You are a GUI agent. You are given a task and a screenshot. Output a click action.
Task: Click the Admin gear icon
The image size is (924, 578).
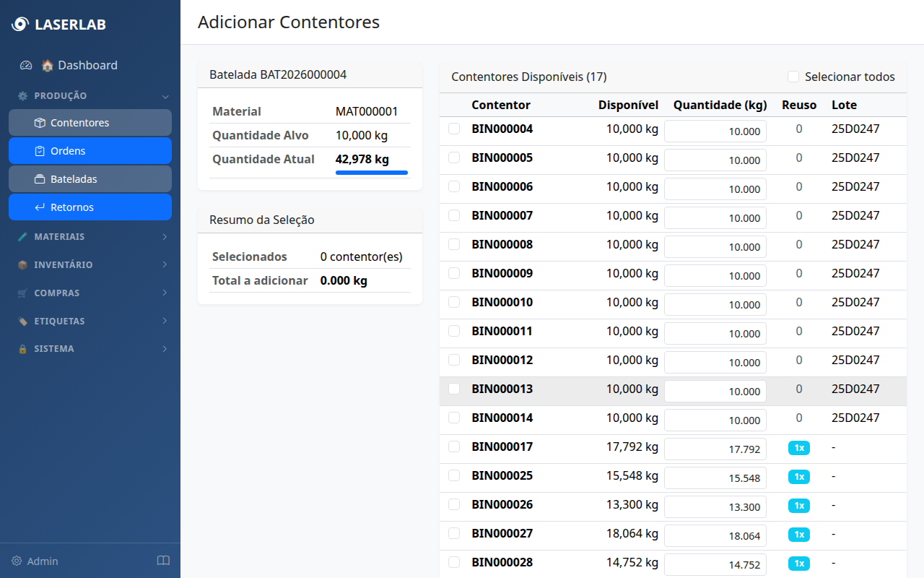pyautogui.click(x=17, y=561)
